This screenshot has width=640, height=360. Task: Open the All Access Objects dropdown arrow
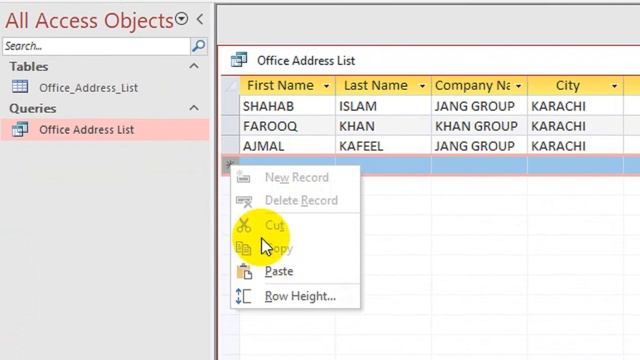point(181,19)
